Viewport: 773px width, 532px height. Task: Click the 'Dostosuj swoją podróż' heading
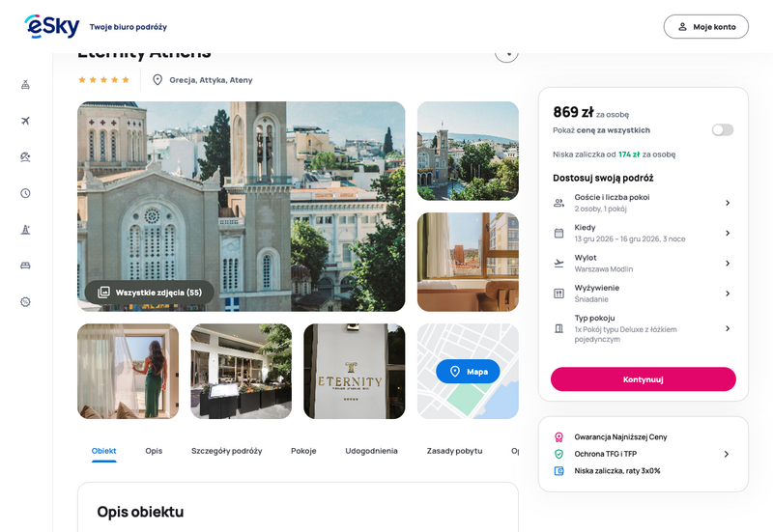pos(603,178)
